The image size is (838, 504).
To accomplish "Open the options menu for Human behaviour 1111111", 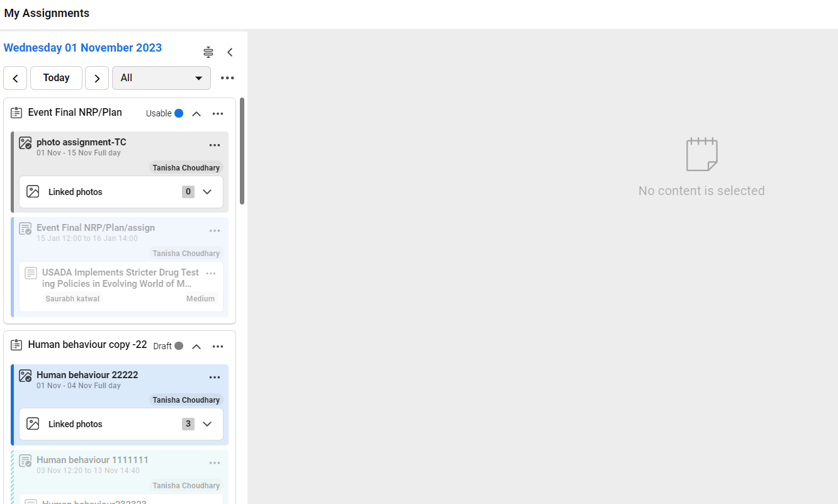I will [x=215, y=463].
